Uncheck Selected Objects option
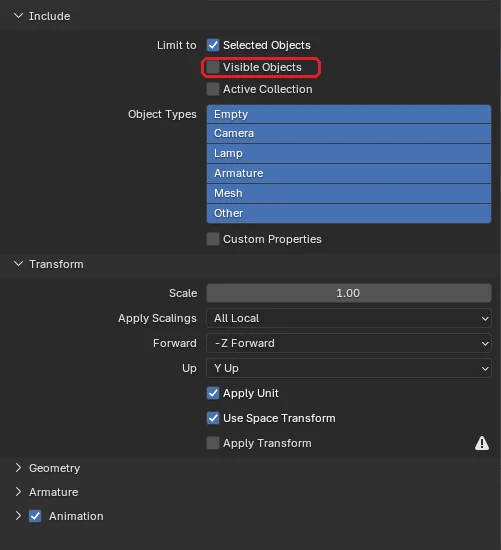The image size is (501, 550). point(213,45)
